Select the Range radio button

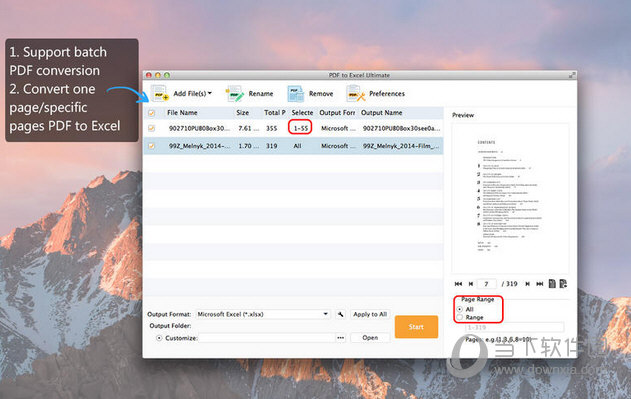click(x=460, y=318)
